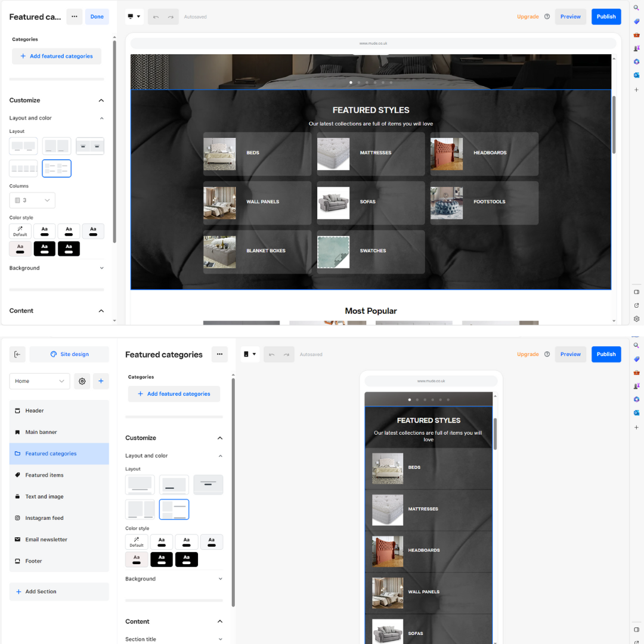644x644 pixels.
Task: Click the Publish button
Action: point(606,17)
